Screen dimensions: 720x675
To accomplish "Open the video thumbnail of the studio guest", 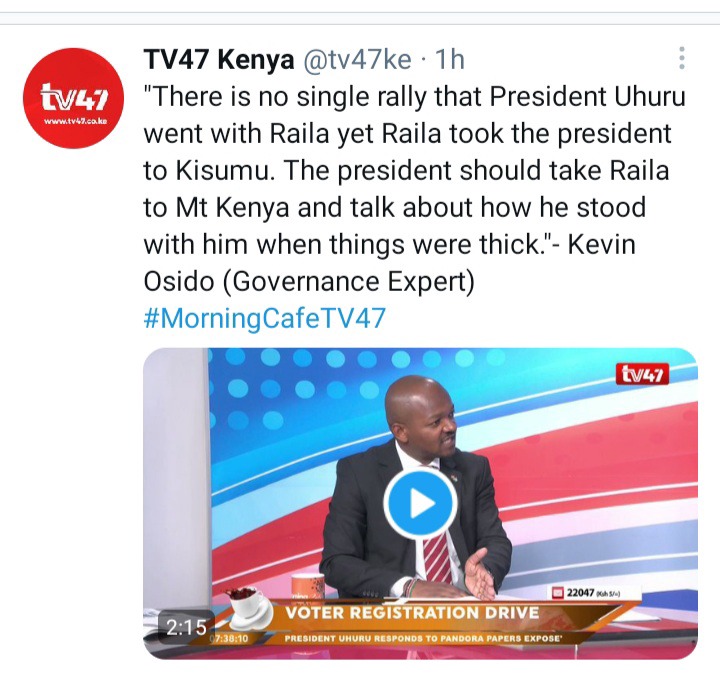I will [420, 503].
